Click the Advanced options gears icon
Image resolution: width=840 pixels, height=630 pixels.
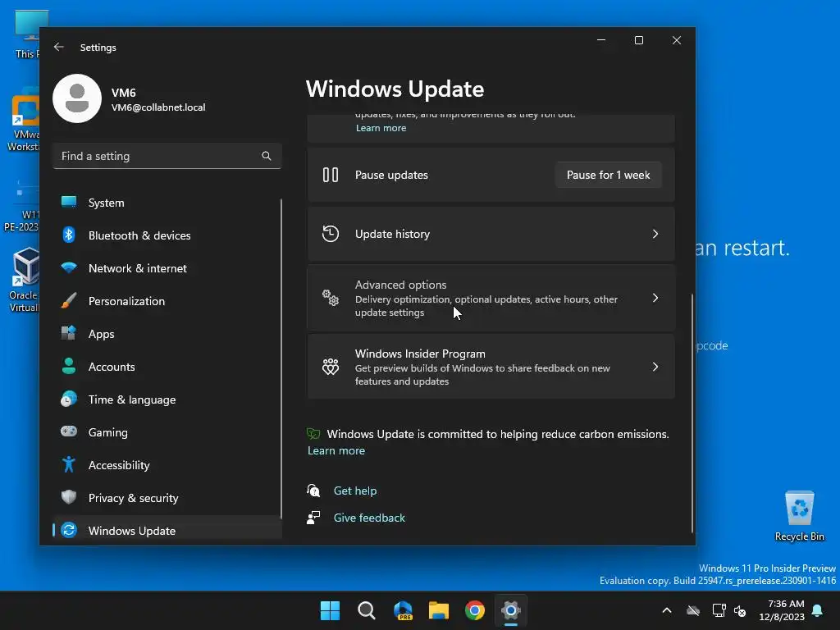click(x=331, y=297)
